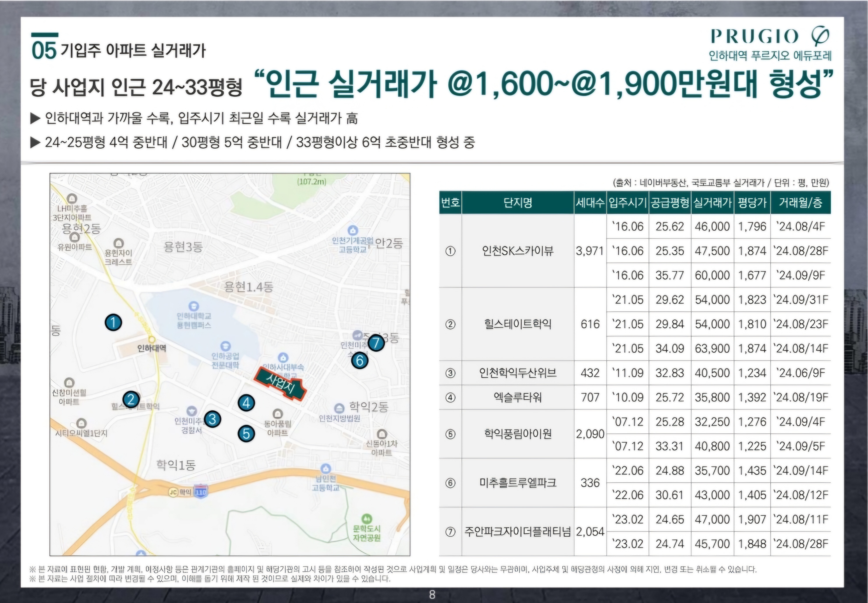The height and width of the screenshot is (603, 868).
Task: Select the 미추홀트루엘파크 complex name
Action: pyautogui.click(x=518, y=482)
